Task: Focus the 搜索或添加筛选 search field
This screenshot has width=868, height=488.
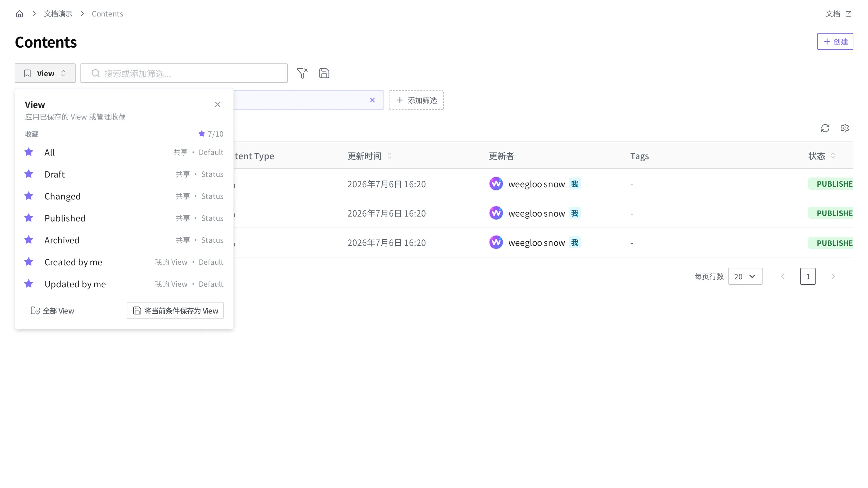Action: click(x=184, y=73)
